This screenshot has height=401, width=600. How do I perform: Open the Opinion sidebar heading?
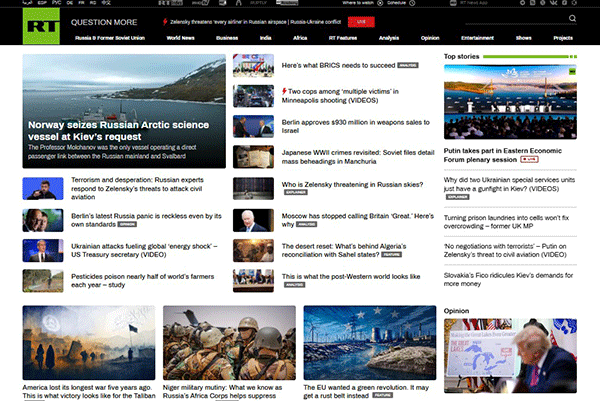pyautogui.click(x=456, y=311)
